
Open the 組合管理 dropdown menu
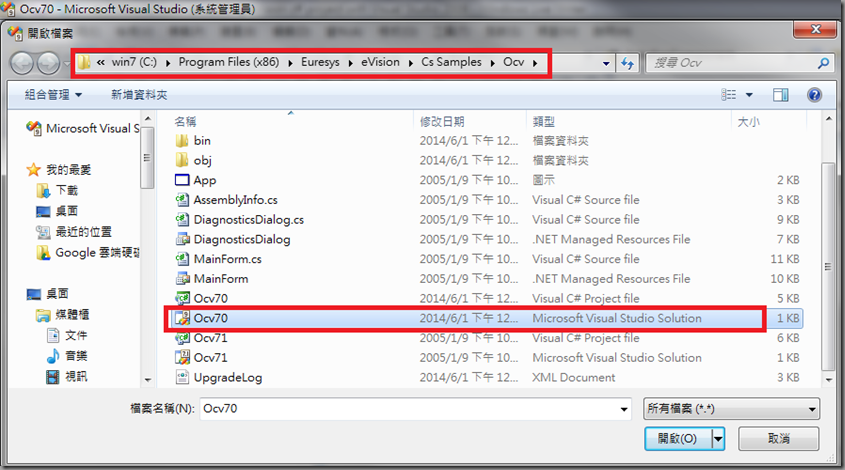tap(53, 95)
